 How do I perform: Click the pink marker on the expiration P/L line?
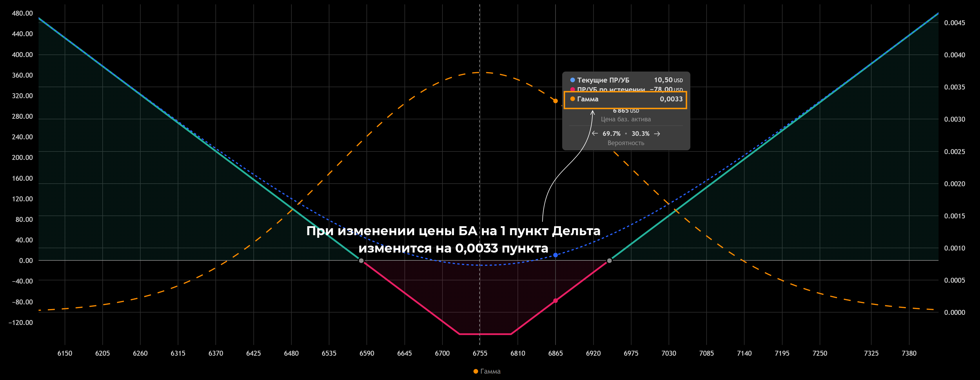(556, 301)
